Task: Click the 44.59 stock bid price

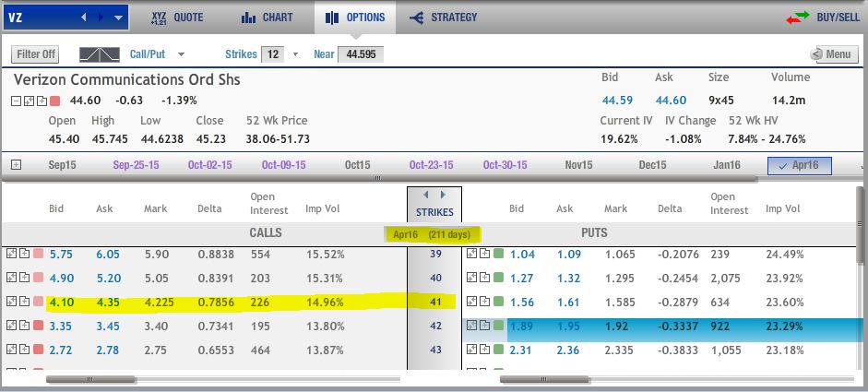Action: click(x=617, y=101)
